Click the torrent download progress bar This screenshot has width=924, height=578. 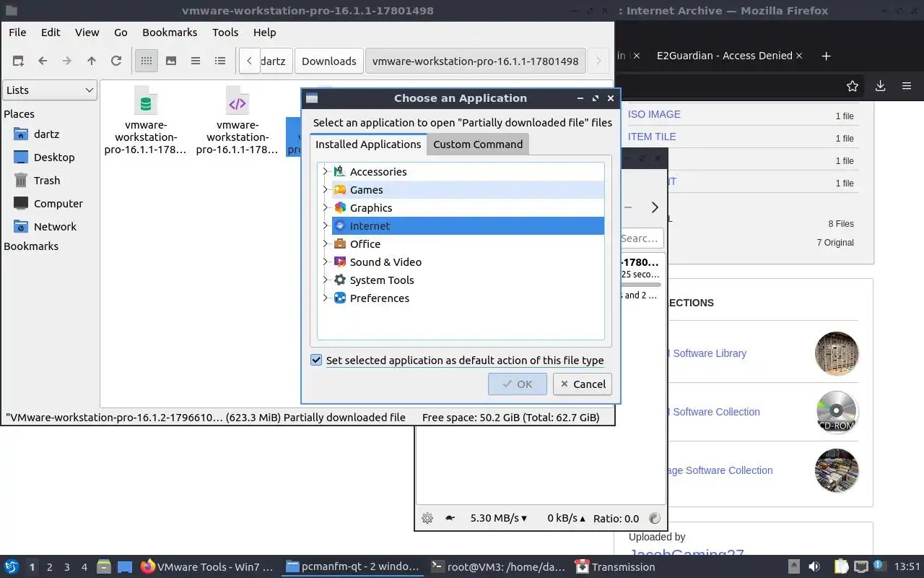coord(640,285)
